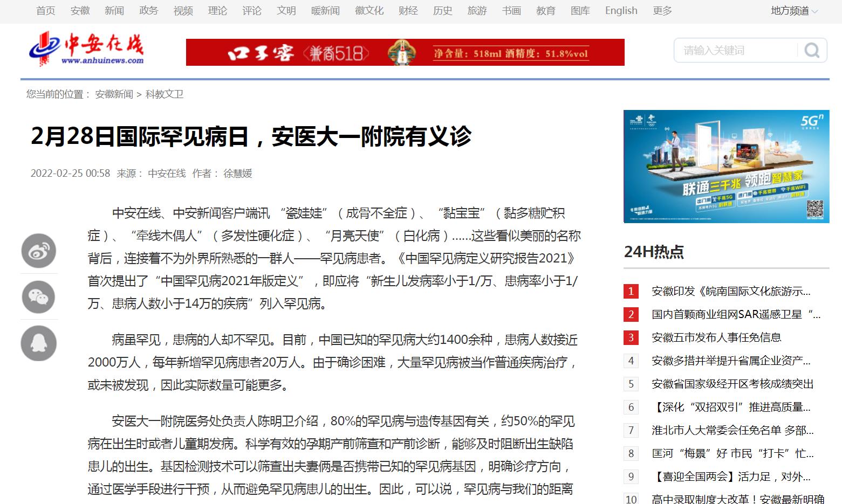Open top hot headline about 皖南国际文化旅游

[x=730, y=291]
